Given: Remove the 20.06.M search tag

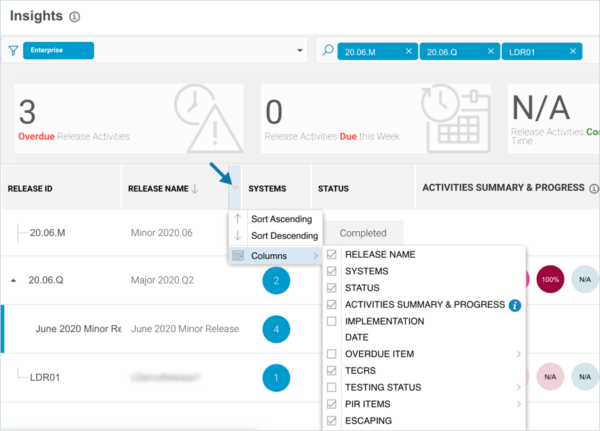Looking at the screenshot, I should 408,51.
